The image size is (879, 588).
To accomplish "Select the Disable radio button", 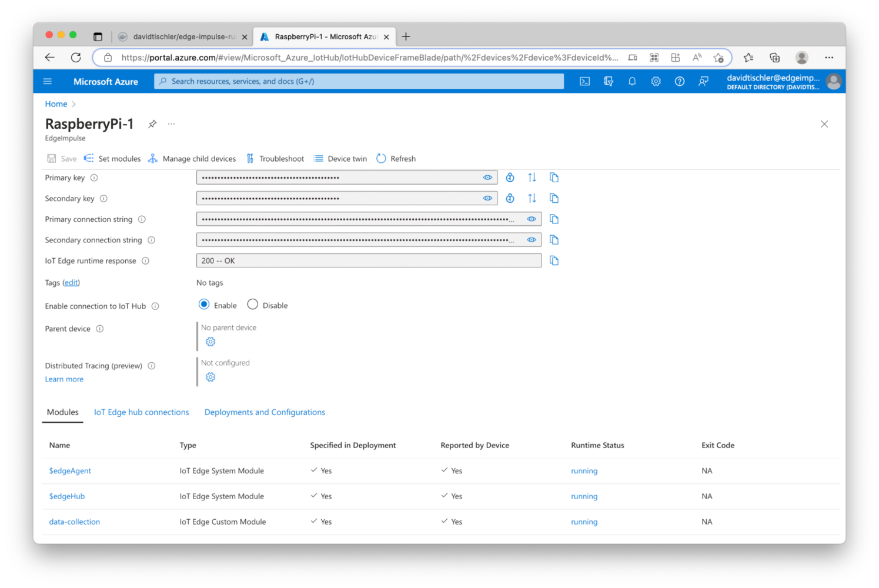I will point(252,305).
